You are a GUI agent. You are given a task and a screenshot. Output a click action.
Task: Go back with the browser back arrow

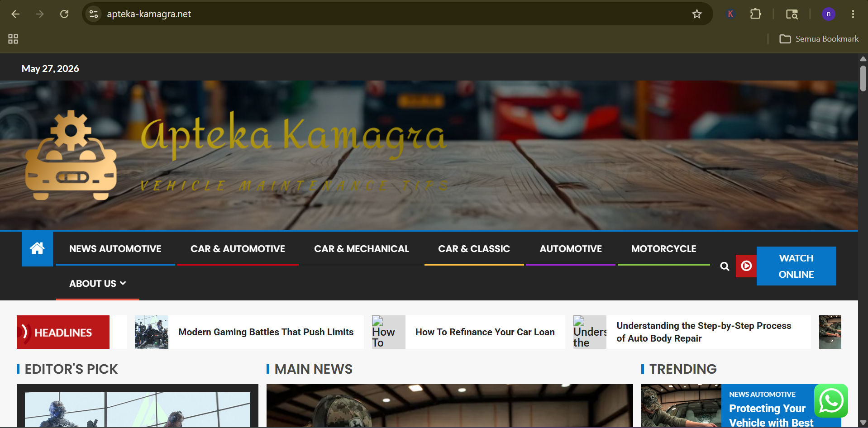coord(15,14)
